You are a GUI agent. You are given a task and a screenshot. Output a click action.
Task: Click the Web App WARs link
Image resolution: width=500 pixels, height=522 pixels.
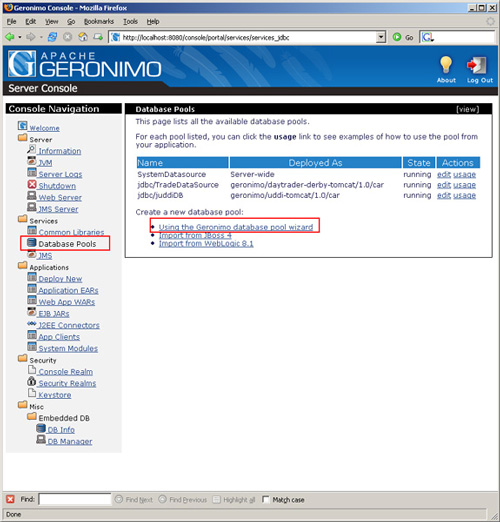67,302
